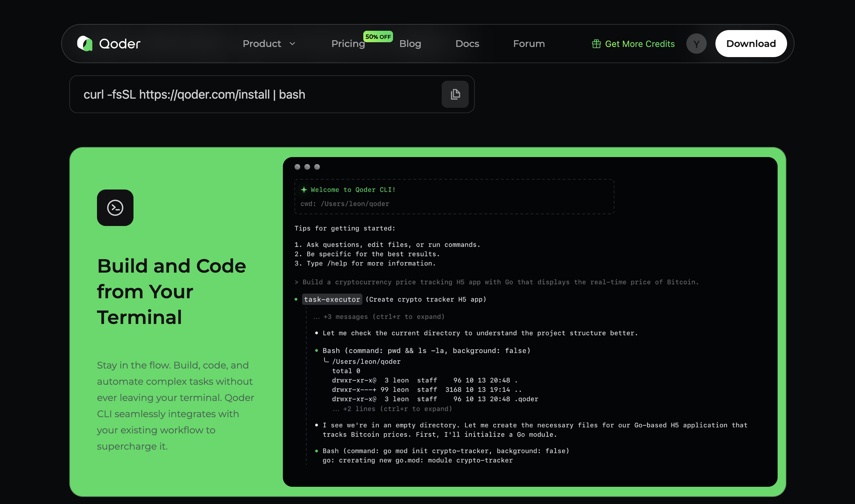Click the curl install command text
855x504 pixels.
click(194, 94)
